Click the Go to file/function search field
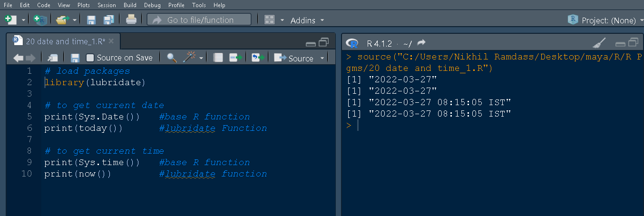Screen dimensions: 644x216 pyautogui.click(x=200, y=20)
